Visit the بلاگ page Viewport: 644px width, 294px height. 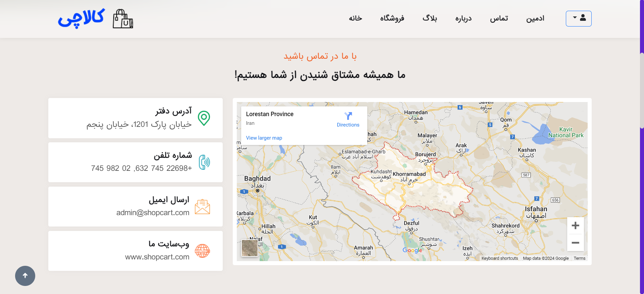click(430, 18)
